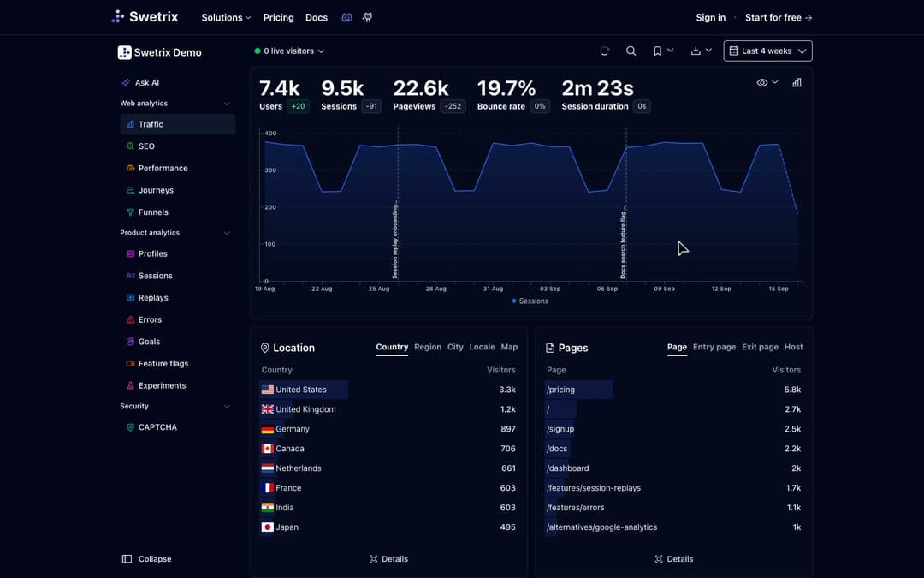The width and height of the screenshot is (924, 578).
Task: Select the Entry page tab
Action: [714, 347]
